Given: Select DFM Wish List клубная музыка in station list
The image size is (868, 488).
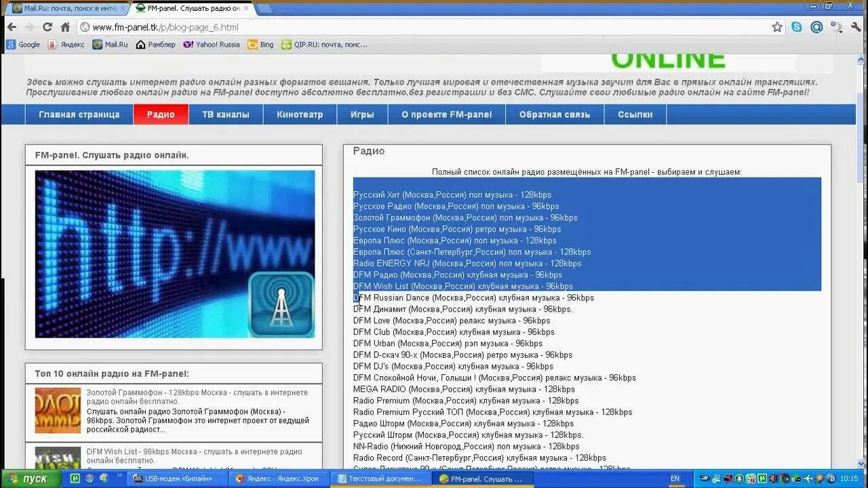Looking at the screenshot, I should pos(463,286).
